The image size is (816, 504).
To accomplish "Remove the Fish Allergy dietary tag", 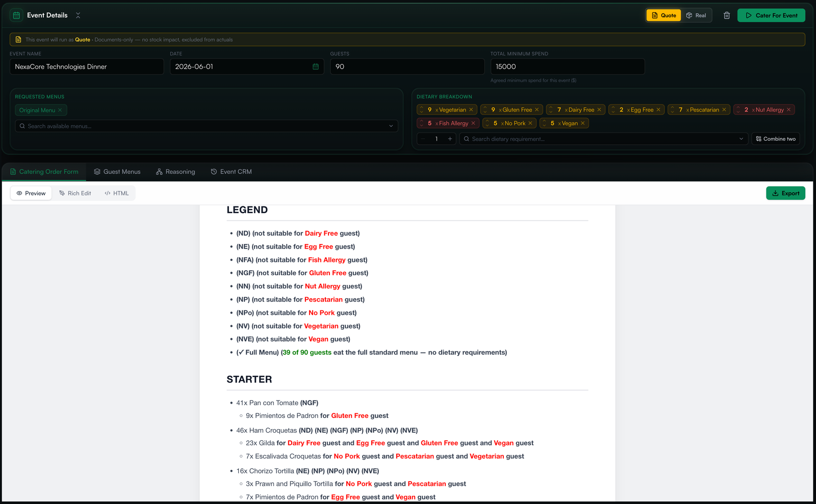I will (473, 123).
